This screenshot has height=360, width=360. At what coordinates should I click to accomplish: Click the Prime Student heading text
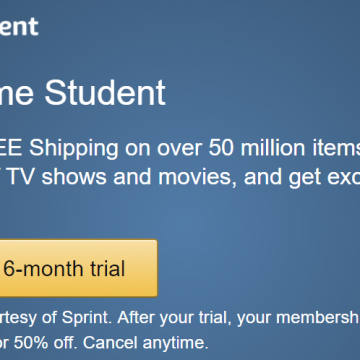(83, 93)
